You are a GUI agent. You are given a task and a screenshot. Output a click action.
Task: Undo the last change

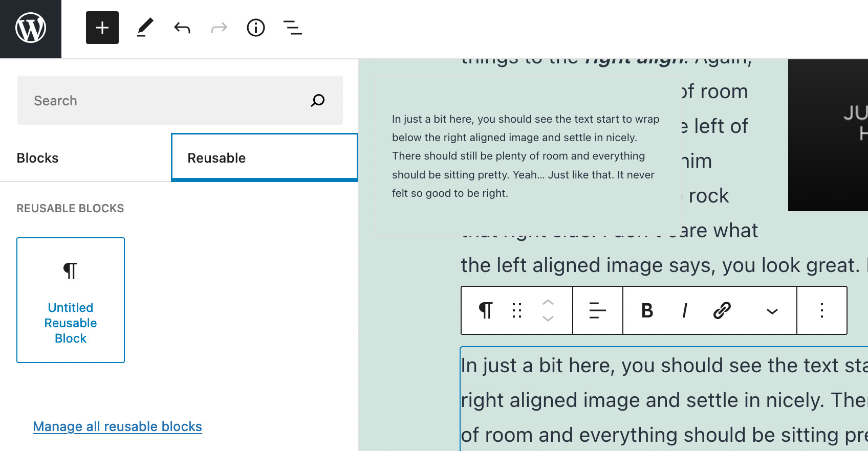coord(182,28)
